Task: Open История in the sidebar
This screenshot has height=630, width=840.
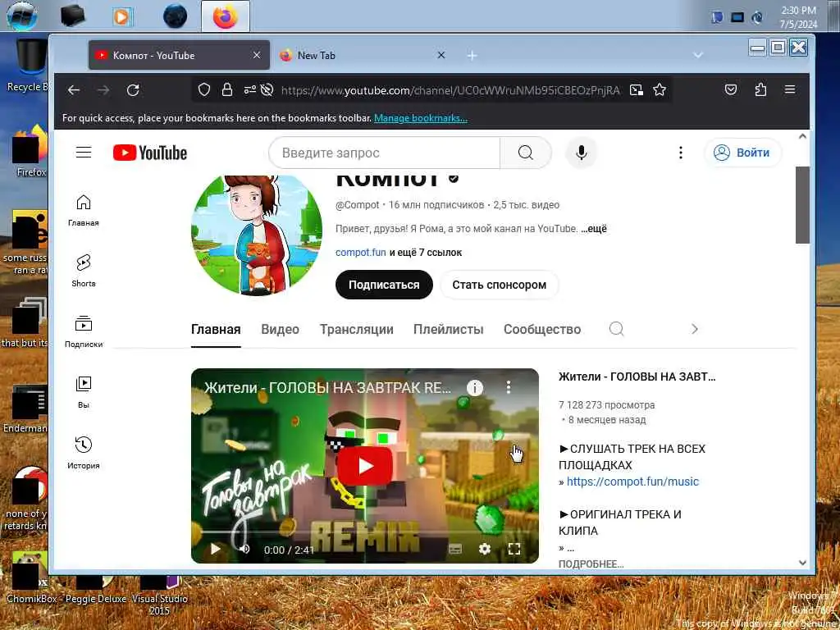Action: pyautogui.click(x=84, y=453)
